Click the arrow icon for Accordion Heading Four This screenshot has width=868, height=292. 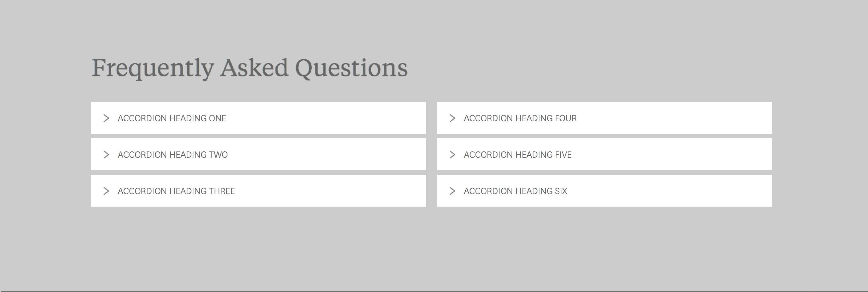click(452, 118)
